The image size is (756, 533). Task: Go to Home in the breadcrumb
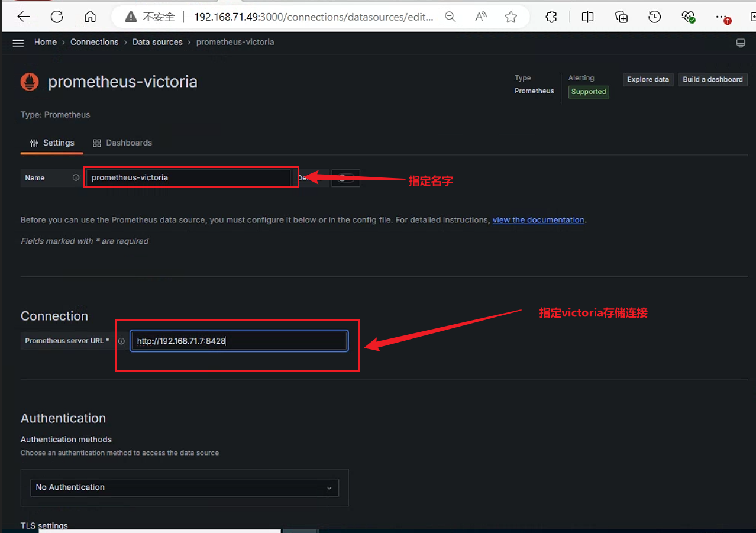pos(46,42)
